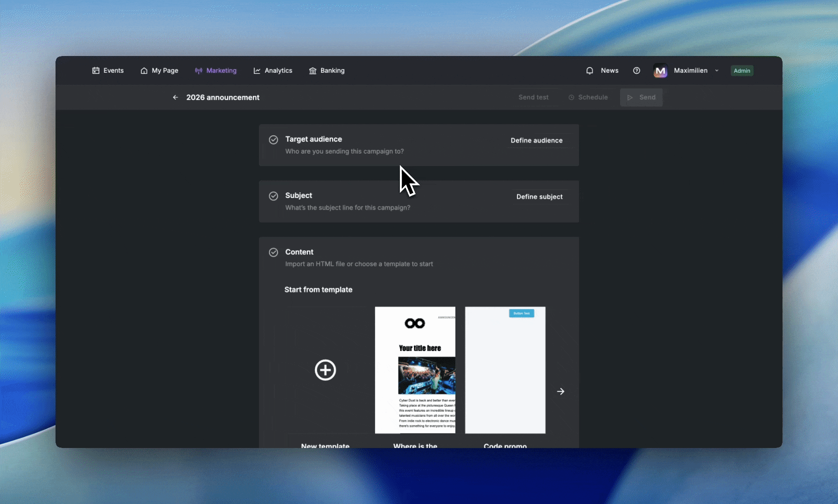Click the back arrow beside 2026 announcement
The height and width of the screenshot is (504, 838).
coord(175,98)
